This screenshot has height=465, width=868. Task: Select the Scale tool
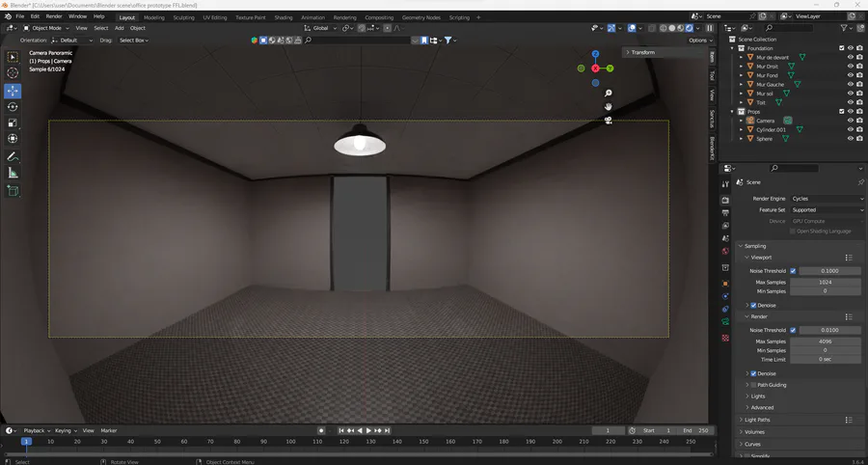13,123
